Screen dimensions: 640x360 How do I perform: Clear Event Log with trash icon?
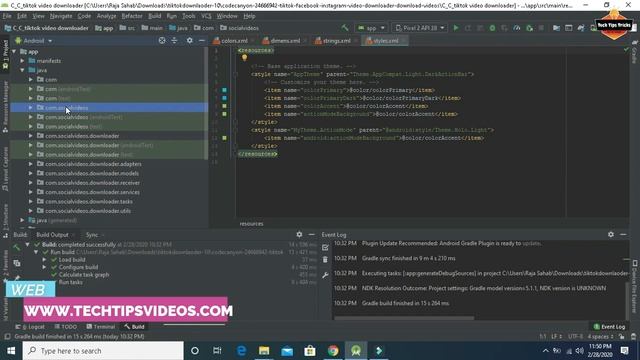pos(325,260)
